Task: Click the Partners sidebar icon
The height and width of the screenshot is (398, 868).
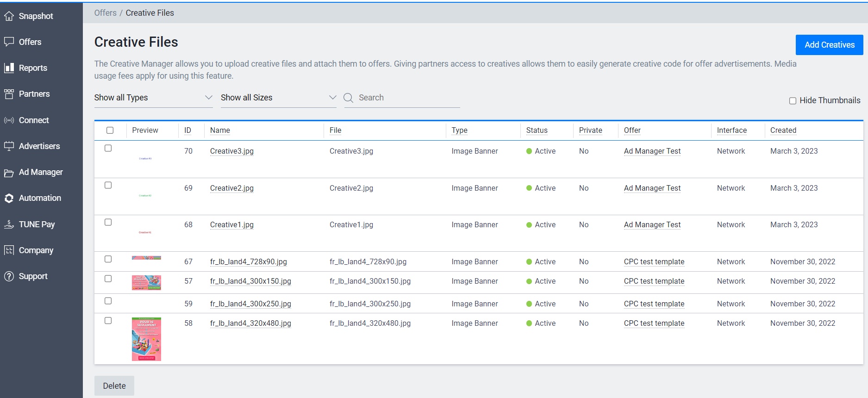Action: pyautogui.click(x=9, y=94)
